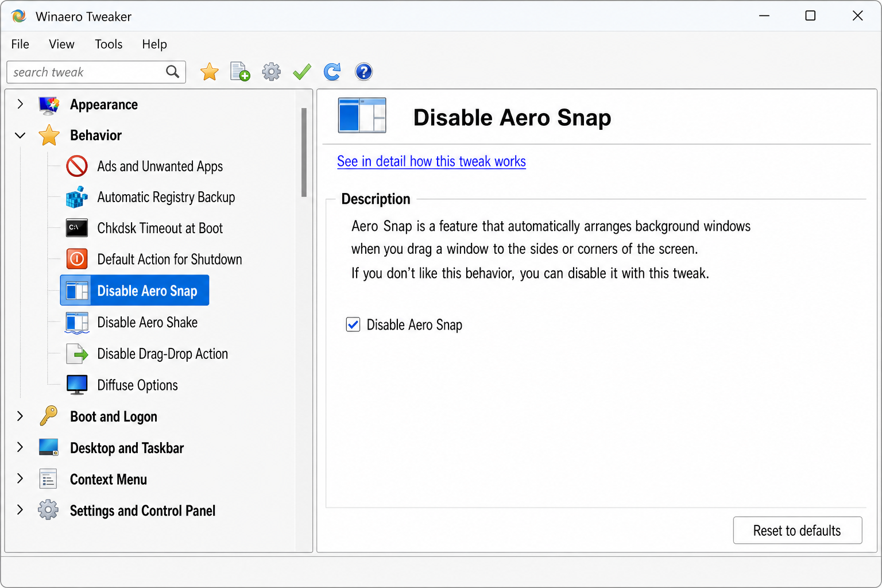Click the Behavior category star icon
Image resolution: width=882 pixels, height=588 pixels.
(49, 136)
